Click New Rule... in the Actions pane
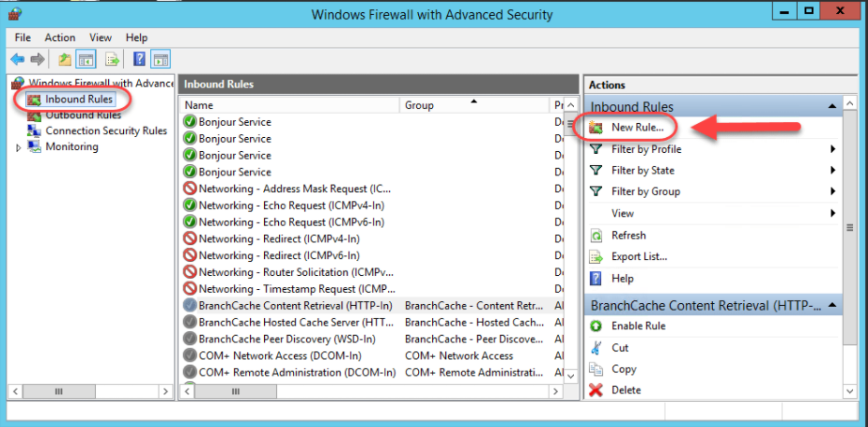The image size is (868, 427). click(637, 128)
